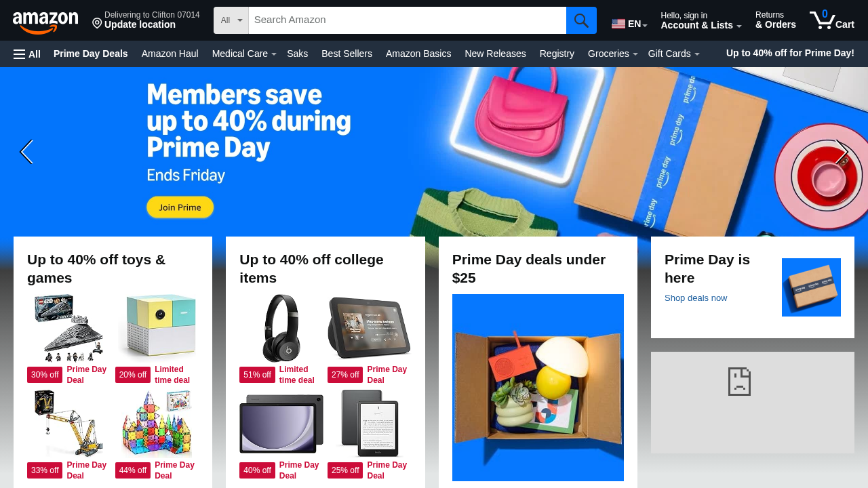Select the Beats headphones thumbnail
Screen dimensions: 868x488
(281, 328)
